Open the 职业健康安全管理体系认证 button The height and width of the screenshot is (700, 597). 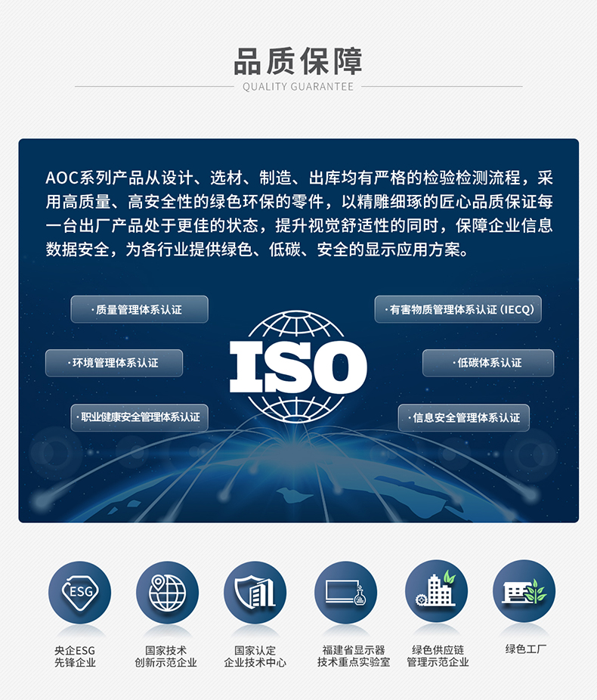click(139, 417)
